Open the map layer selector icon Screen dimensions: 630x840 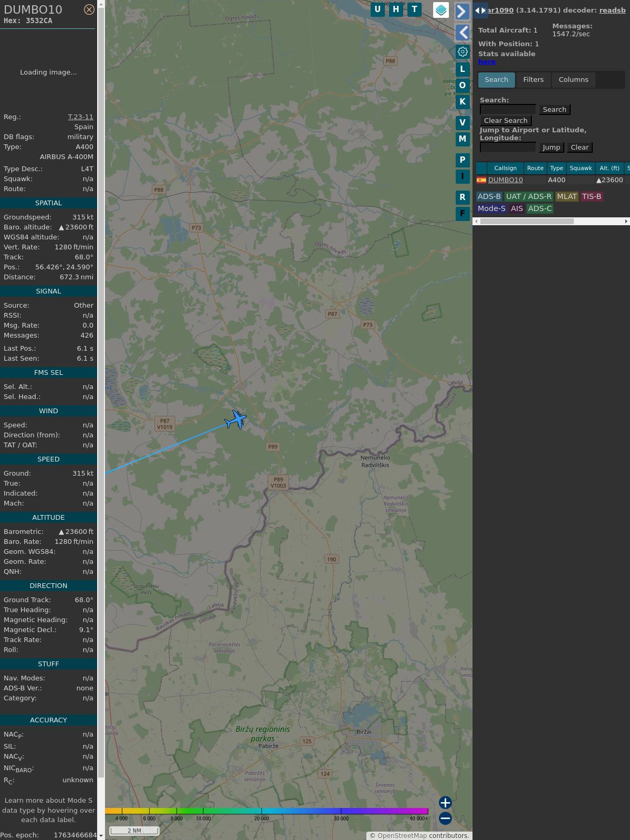coord(441,9)
